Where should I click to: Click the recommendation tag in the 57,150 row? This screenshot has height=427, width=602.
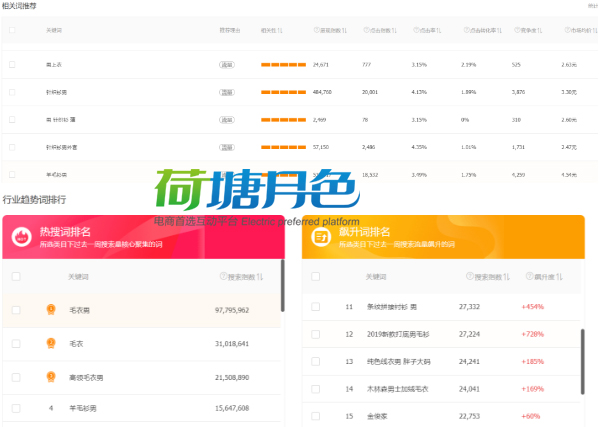point(227,147)
